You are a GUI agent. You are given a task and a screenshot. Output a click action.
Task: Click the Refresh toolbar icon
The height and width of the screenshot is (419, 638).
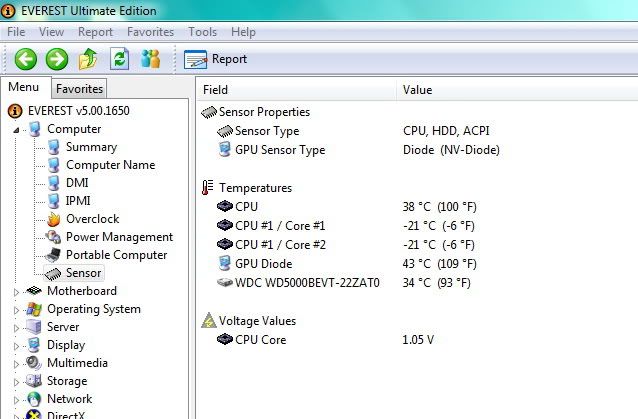coord(120,59)
